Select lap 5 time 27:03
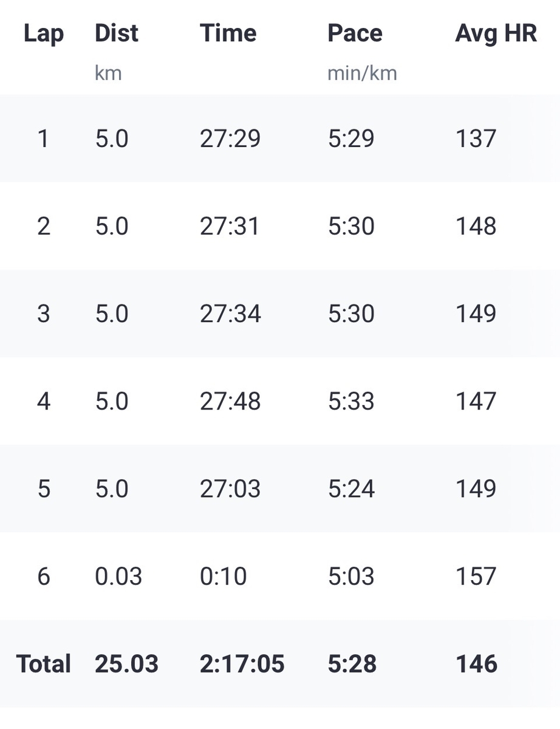560x729 pixels. (x=230, y=489)
